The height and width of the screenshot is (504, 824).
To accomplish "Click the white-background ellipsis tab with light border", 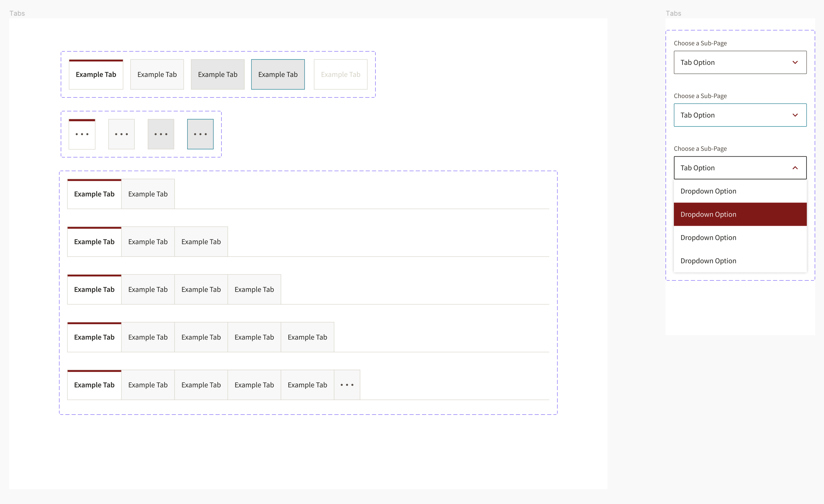I will (121, 134).
